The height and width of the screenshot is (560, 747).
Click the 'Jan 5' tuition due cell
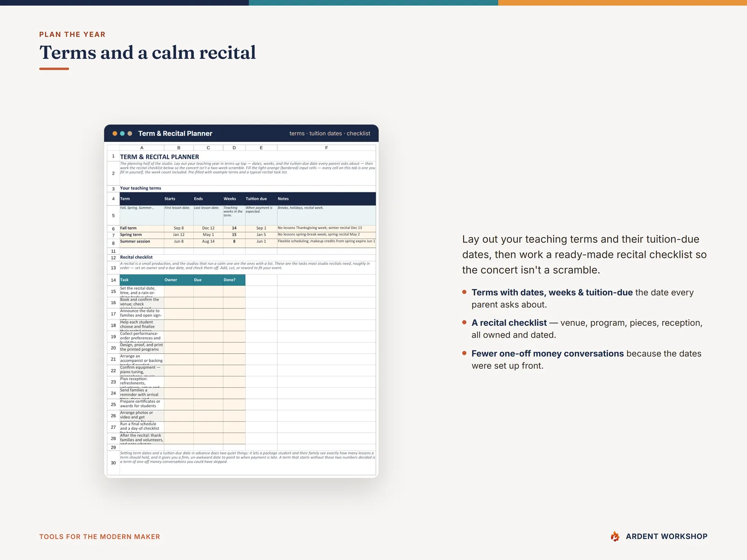[261, 235]
